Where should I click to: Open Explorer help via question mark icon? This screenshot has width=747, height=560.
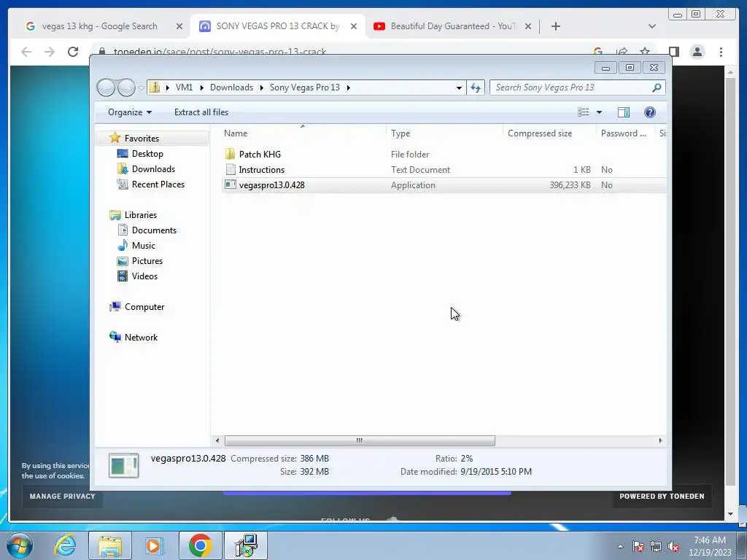[650, 112]
